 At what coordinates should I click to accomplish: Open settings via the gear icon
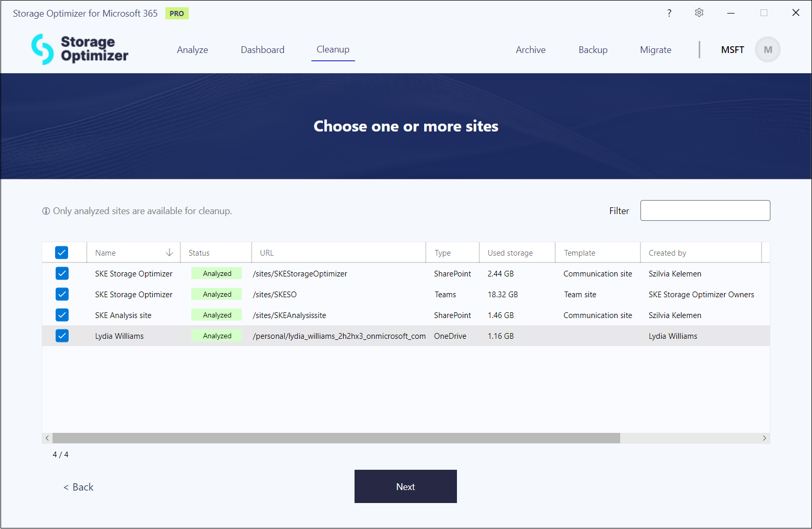699,13
